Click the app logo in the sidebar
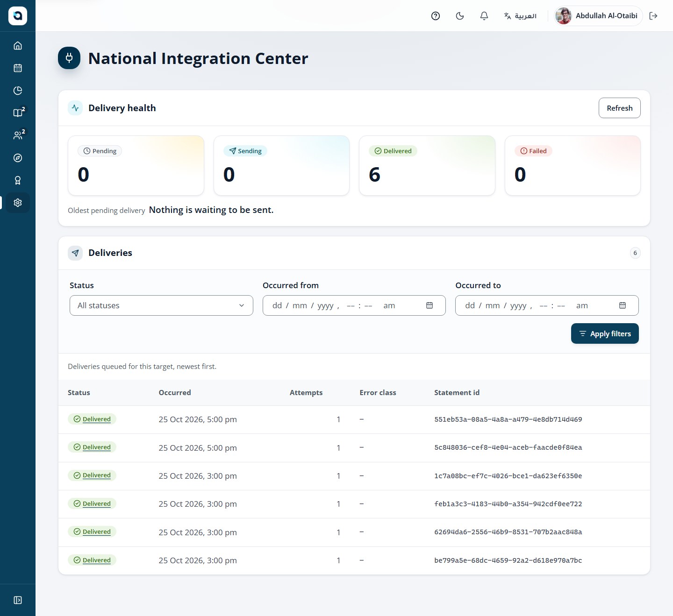The image size is (673, 616). 18,16
